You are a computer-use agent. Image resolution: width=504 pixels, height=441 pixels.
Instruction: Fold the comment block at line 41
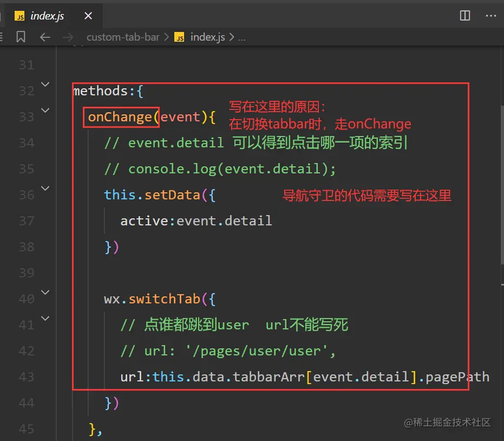[x=45, y=318]
